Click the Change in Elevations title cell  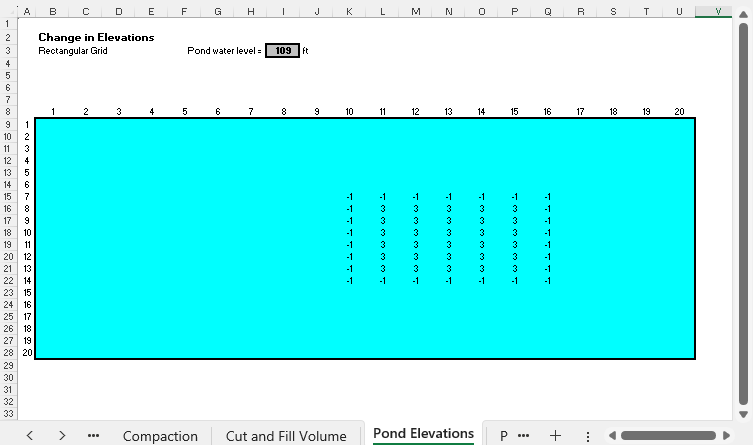click(x=96, y=37)
